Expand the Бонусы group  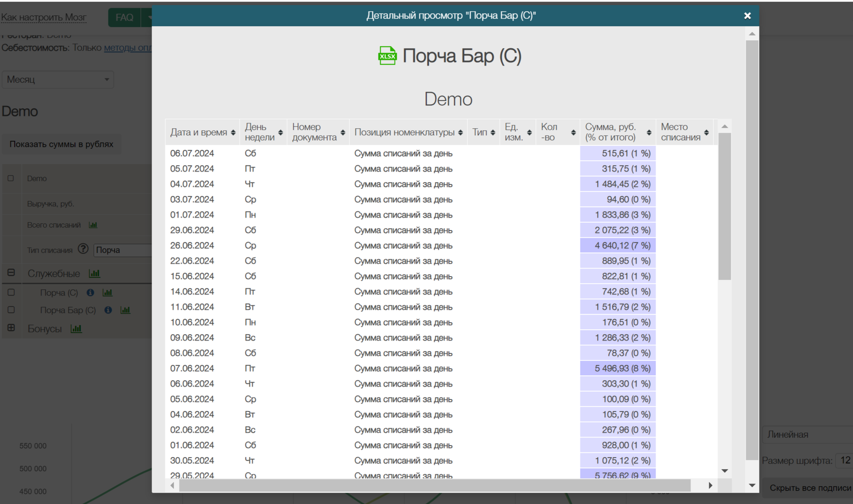click(x=11, y=328)
